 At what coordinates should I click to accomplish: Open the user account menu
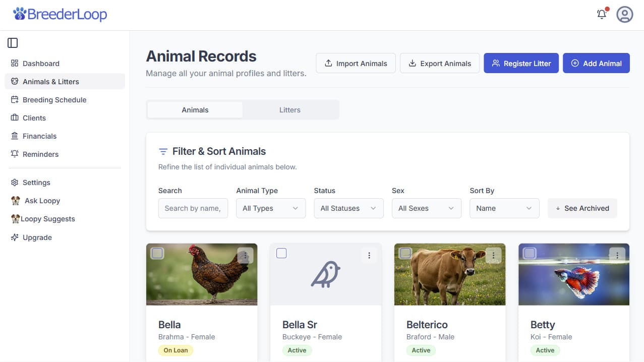pyautogui.click(x=624, y=14)
